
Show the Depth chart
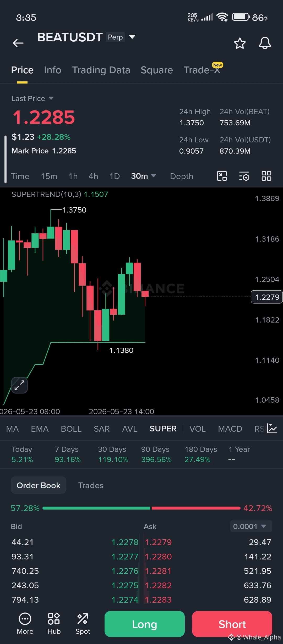pos(182,176)
